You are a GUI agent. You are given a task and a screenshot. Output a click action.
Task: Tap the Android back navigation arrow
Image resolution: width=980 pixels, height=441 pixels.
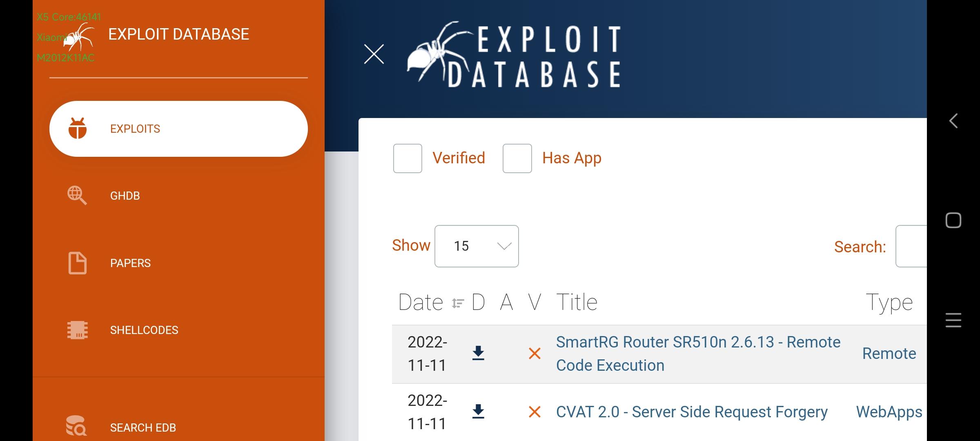point(953,121)
